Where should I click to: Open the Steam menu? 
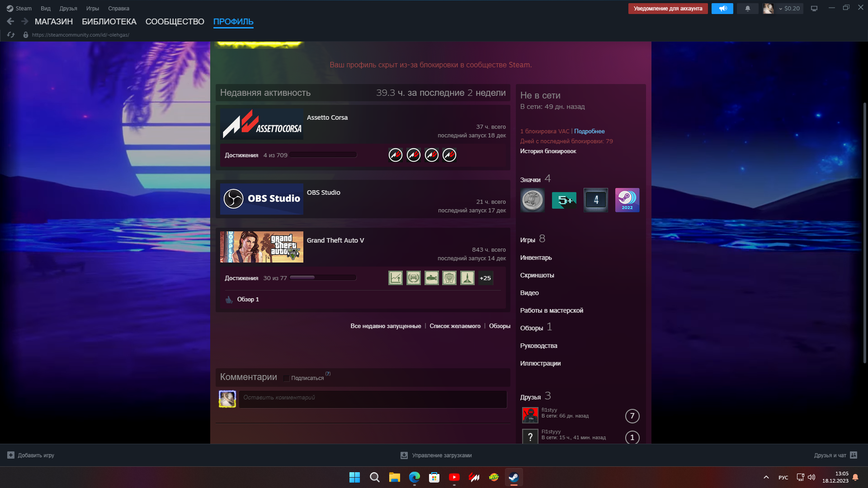click(x=19, y=9)
